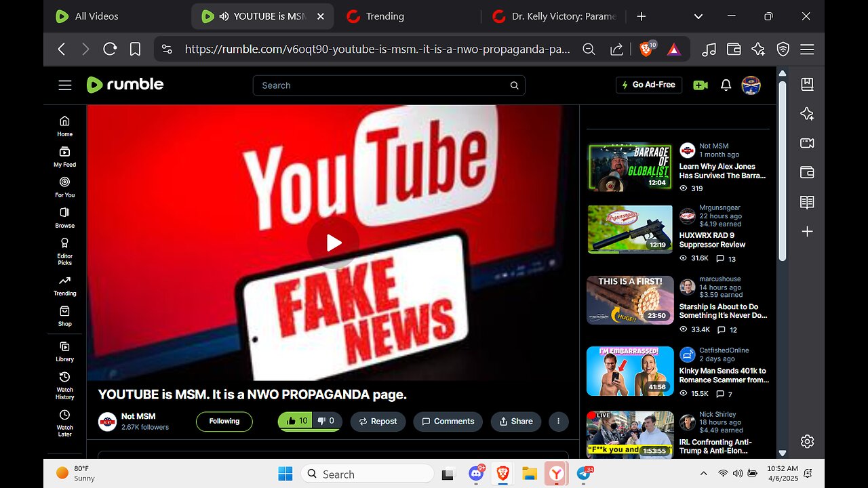868x488 pixels.
Task: Click the Rumble logo
Action: [125, 85]
